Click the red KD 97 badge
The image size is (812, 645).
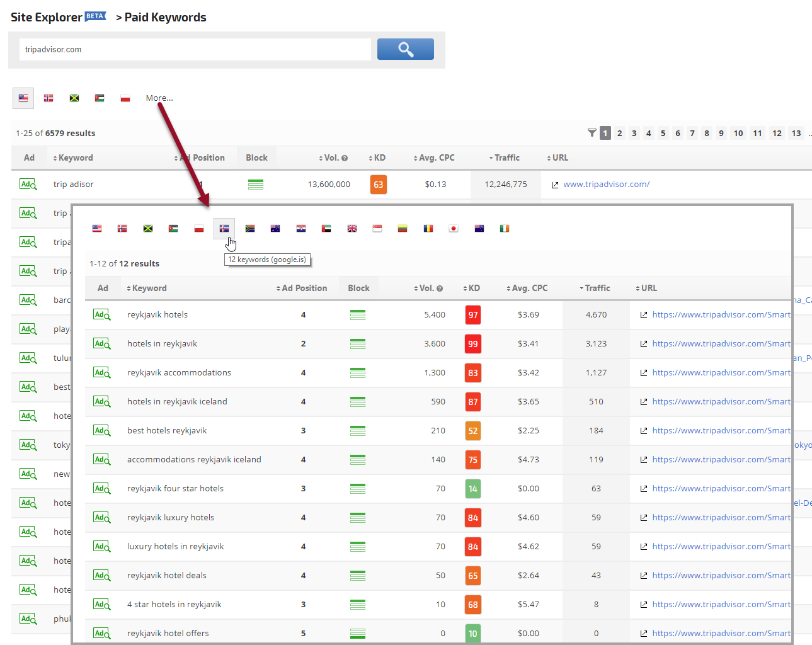pos(472,315)
